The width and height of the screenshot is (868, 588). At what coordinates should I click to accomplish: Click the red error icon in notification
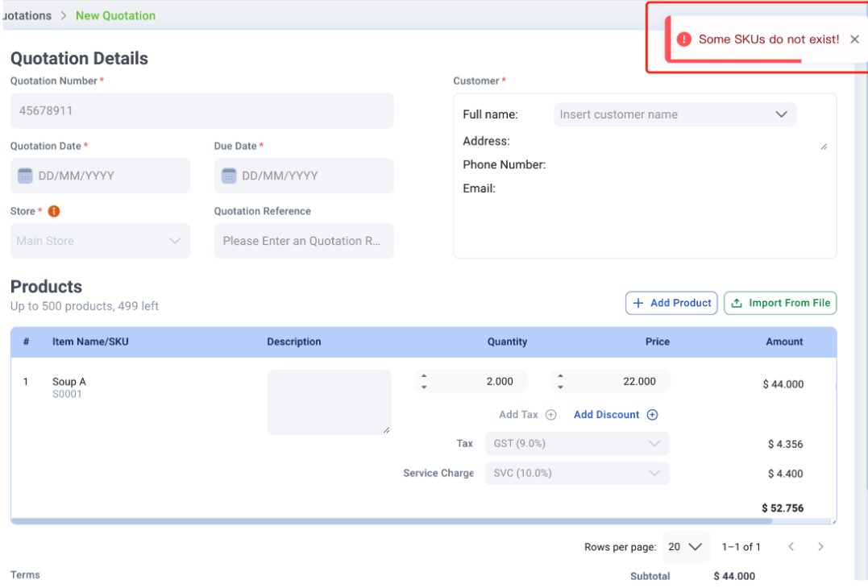683,39
